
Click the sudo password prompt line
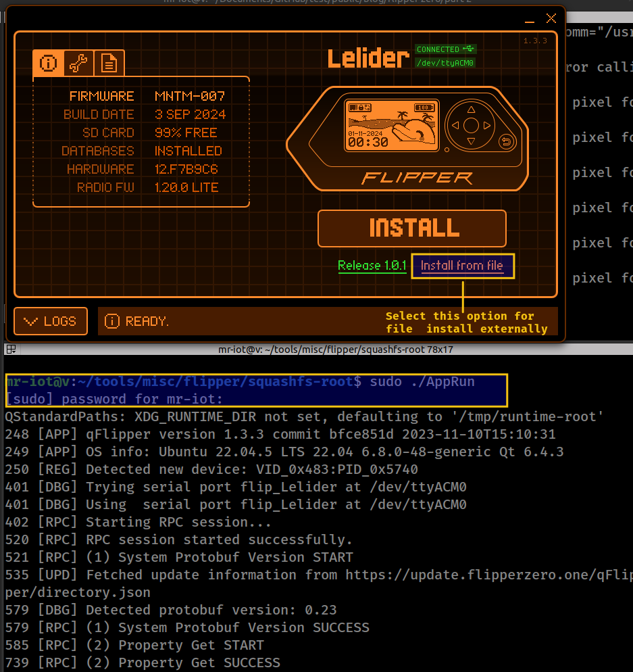coord(114,399)
